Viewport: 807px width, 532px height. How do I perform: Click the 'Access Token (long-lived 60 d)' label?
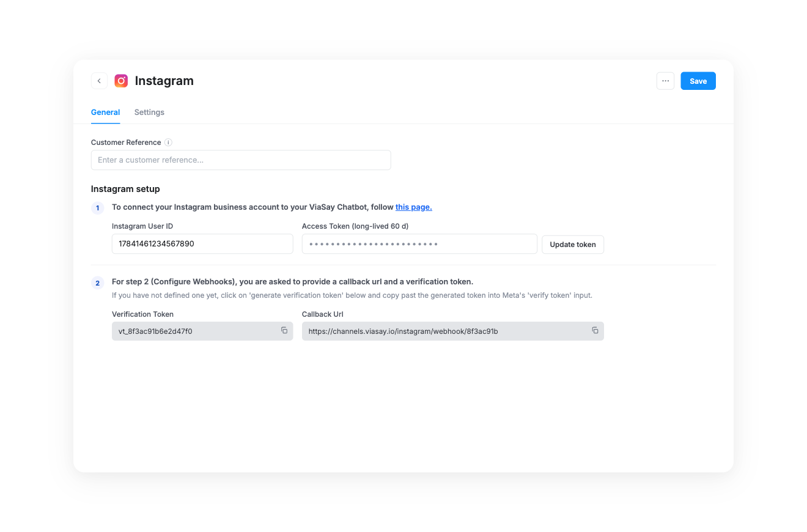355,226
